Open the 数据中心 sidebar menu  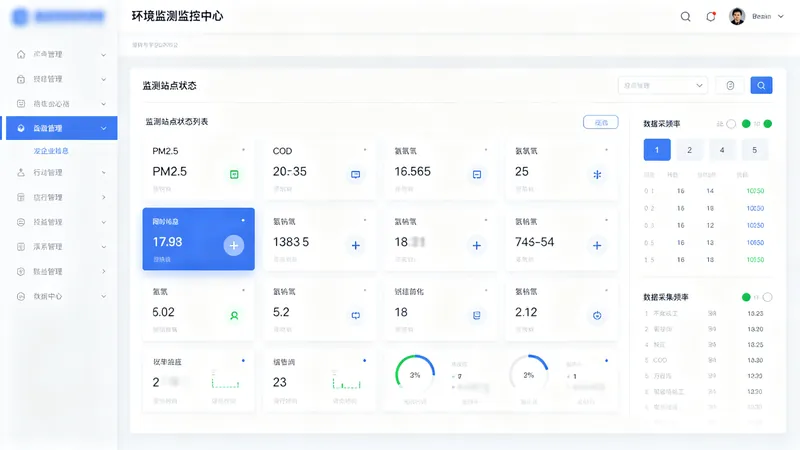coord(61,296)
